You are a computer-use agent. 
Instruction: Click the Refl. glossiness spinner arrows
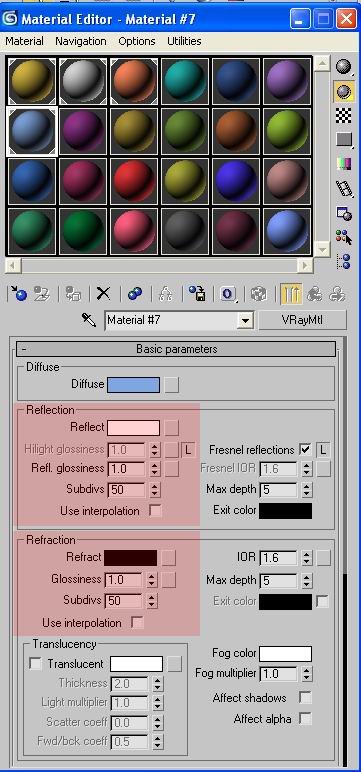click(155, 468)
